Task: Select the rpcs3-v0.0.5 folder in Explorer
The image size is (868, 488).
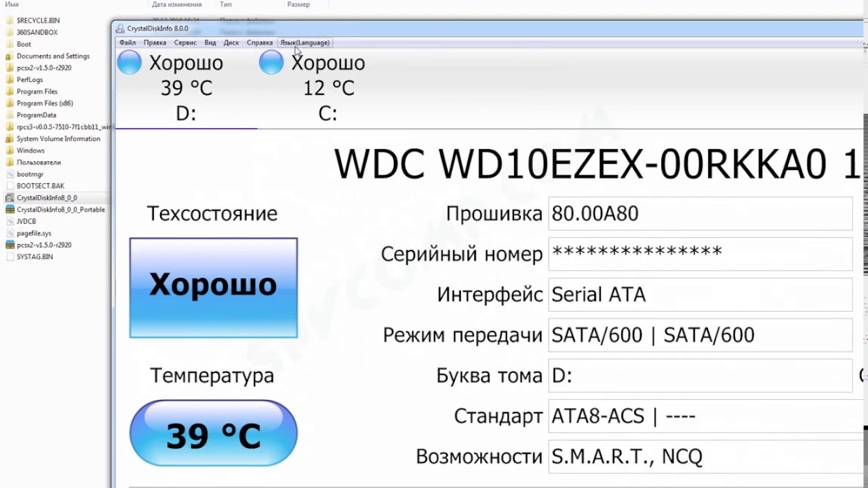Action: [58, 127]
